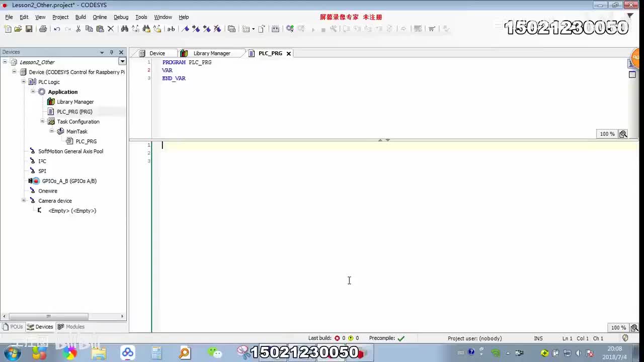Open WeChat from the taskbar
644x362 pixels.
pos(215,353)
